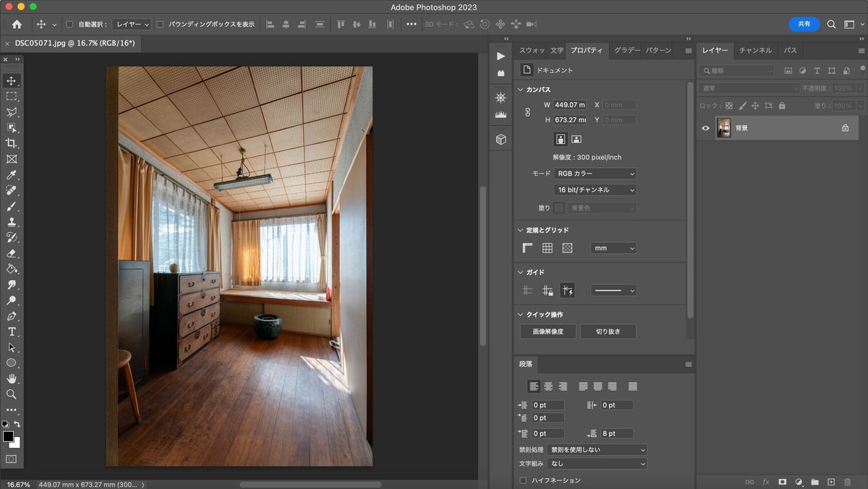Screen dimensions: 868x489
Task: Toggle the grid icon in 定規とグリッド
Action: pyautogui.click(x=548, y=248)
